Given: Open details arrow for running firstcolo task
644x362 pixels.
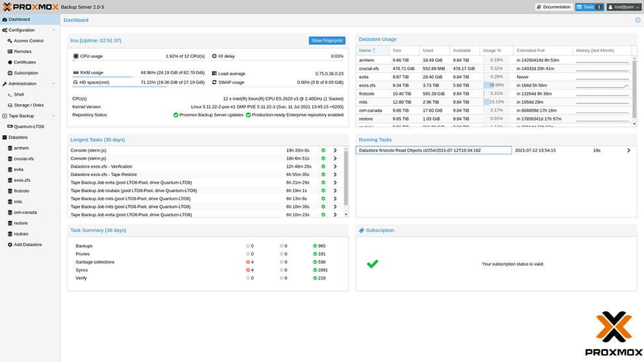Looking at the screenshot, I should [x=628, y=150].
